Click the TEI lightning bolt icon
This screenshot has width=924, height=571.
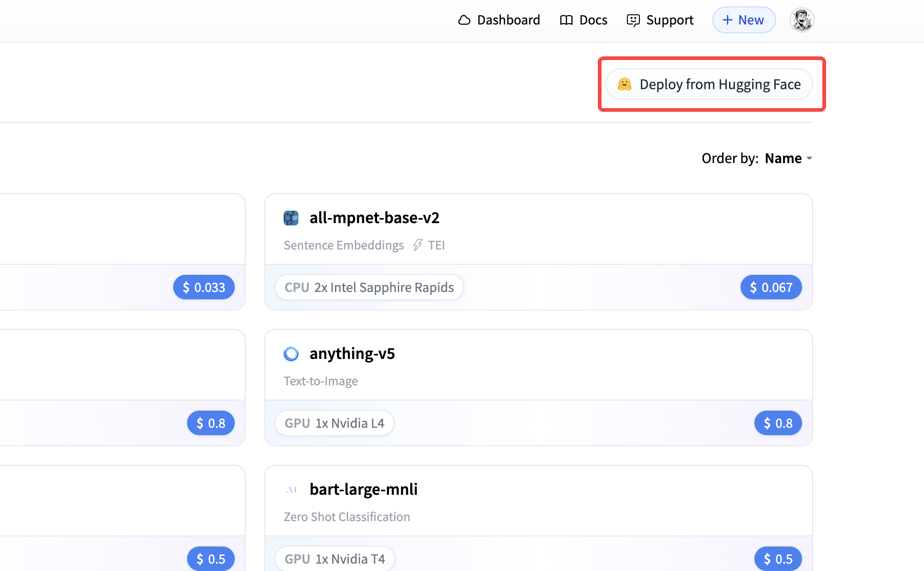point(418,245)
